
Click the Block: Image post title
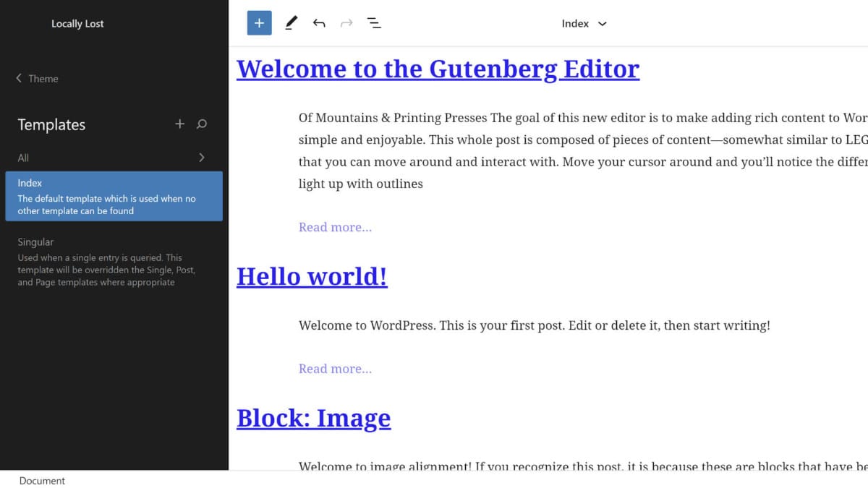point(313,418)
